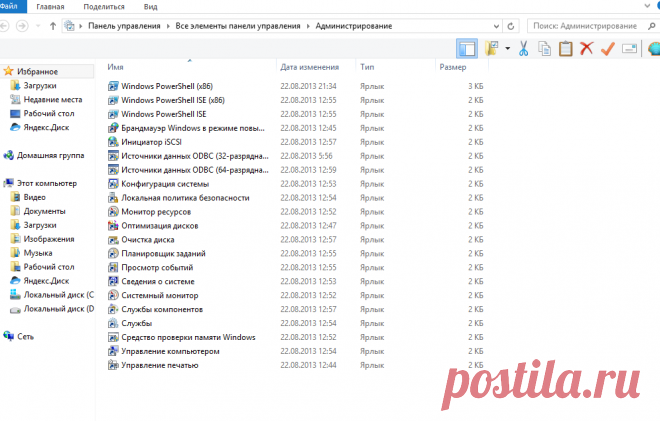Select Музыка folder in sidebar

38,253
